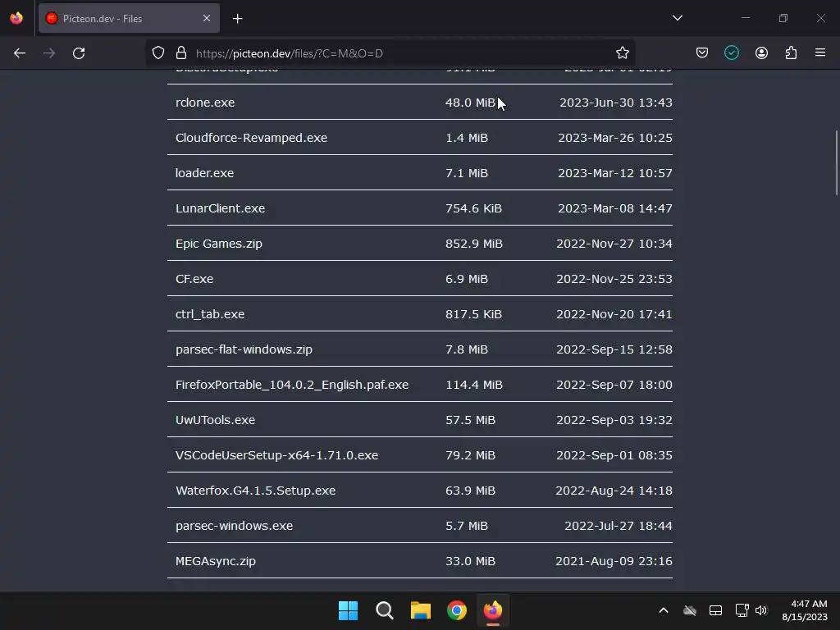Click the date 2023-Jun-30 13:43
Viewport: 840px width, 630px height.
point(615,103)
